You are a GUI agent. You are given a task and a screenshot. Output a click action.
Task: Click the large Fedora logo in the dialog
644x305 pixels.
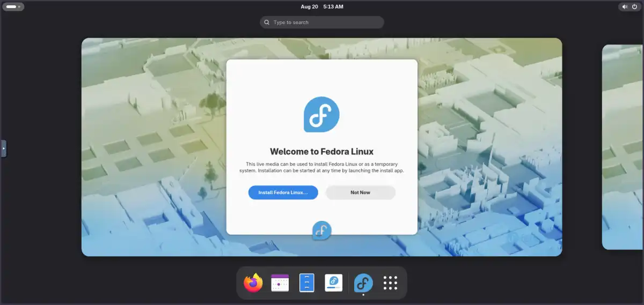pyautogui.click(x=321, y=114)
